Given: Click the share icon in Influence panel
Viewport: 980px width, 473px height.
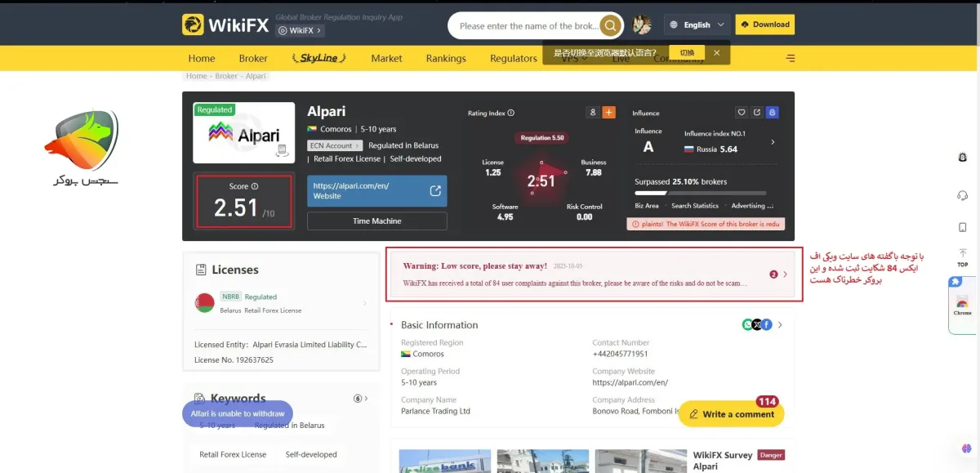Looking at the screenshot, I should tap(757, 113).
